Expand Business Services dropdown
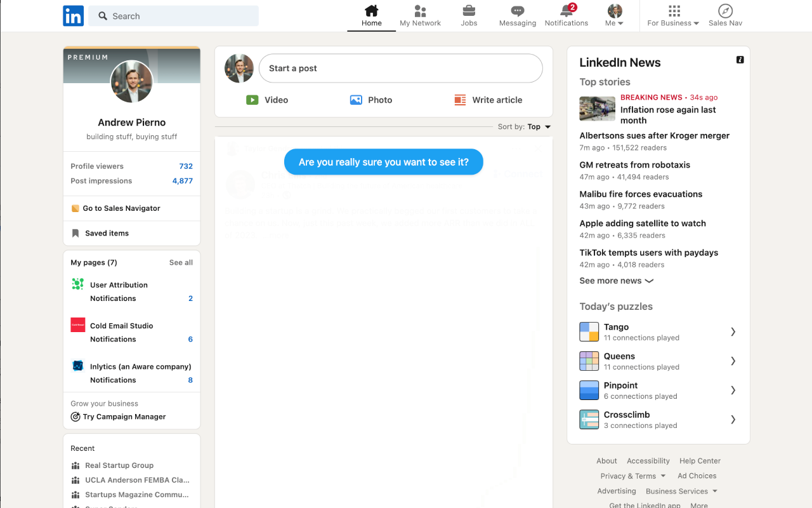This screenshot has width=812, height=508. [x=682, y=491]
